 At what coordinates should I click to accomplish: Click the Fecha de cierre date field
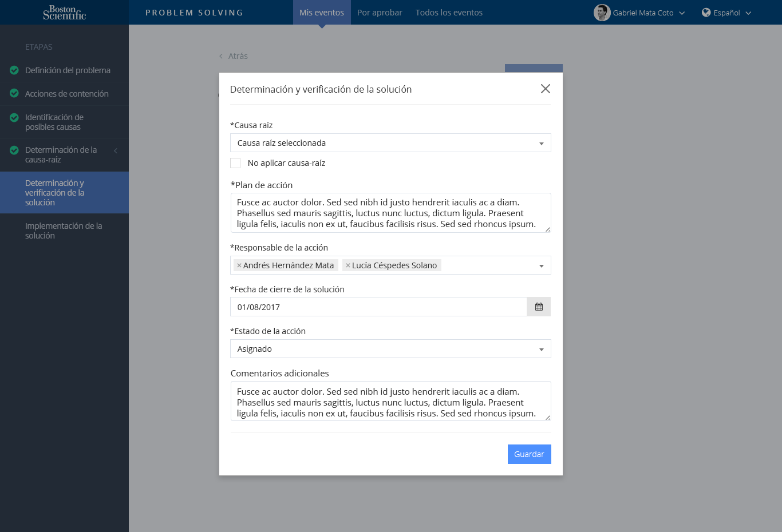[x=378, y=307]
